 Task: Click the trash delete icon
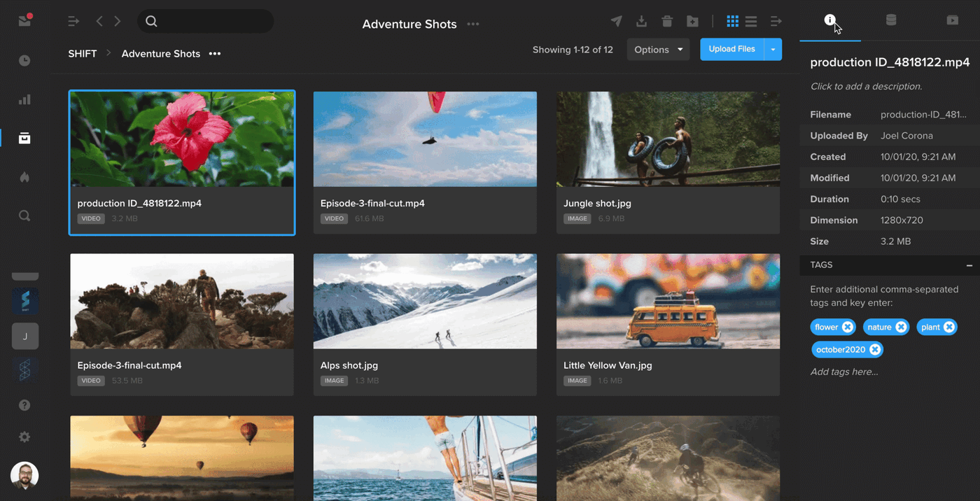click(x=667, y=22)
